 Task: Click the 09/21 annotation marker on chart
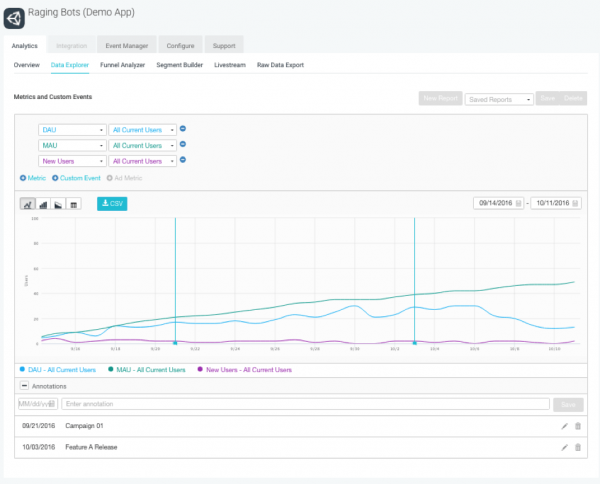pos(175,343)
